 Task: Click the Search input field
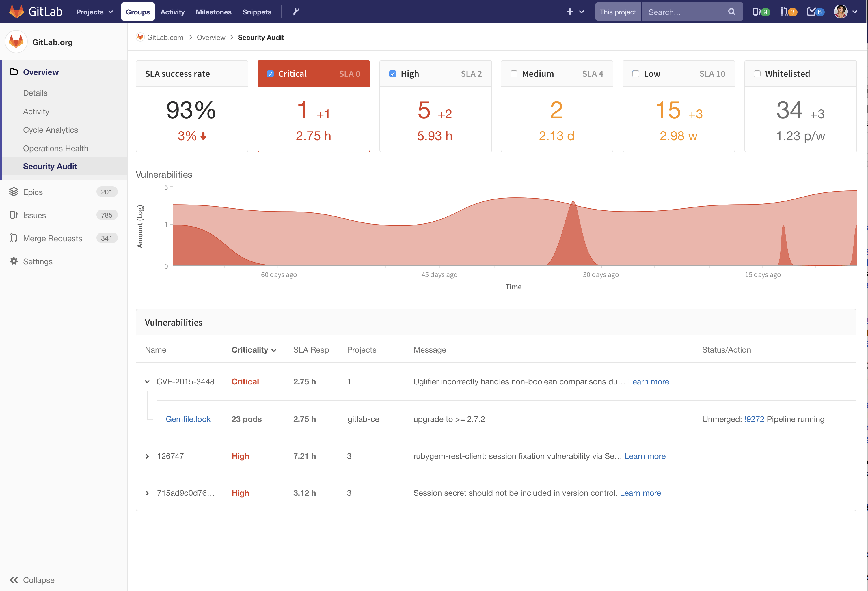click(692, 12)
